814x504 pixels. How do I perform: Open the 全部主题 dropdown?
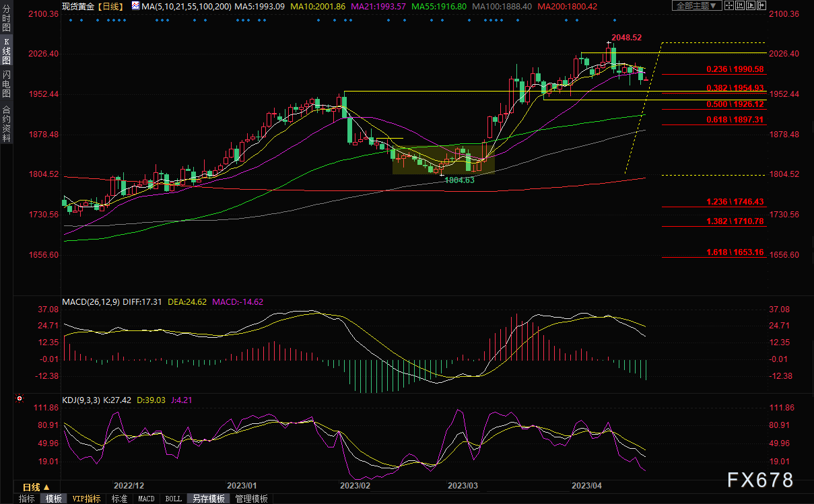coord(696,5)
